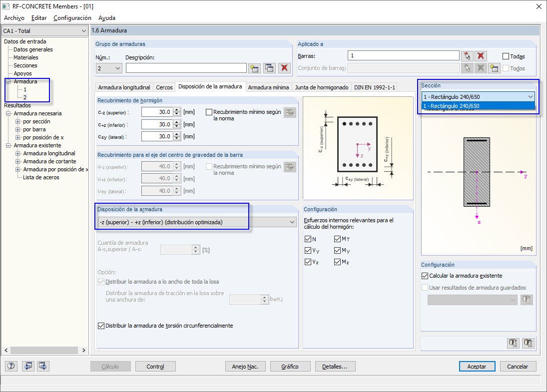Select reinforcement group 1 in tree
The image size is (547, 392).
tap(25, 89)
